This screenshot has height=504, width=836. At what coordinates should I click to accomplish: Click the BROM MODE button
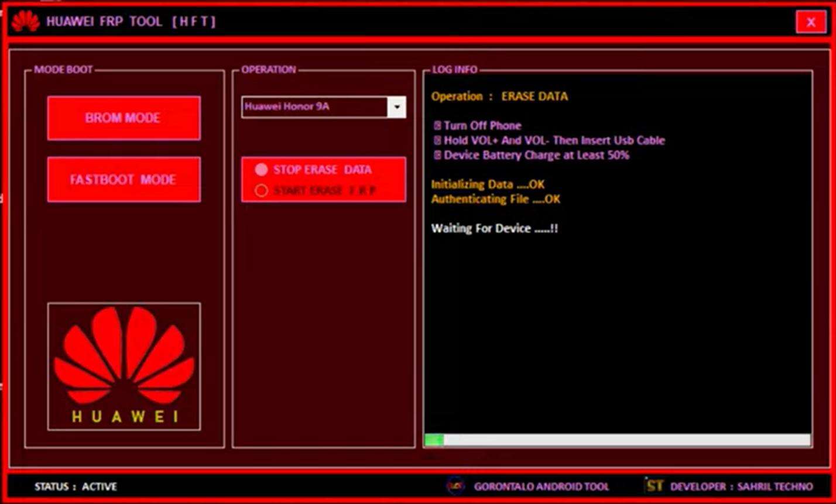tap(124, 118)
